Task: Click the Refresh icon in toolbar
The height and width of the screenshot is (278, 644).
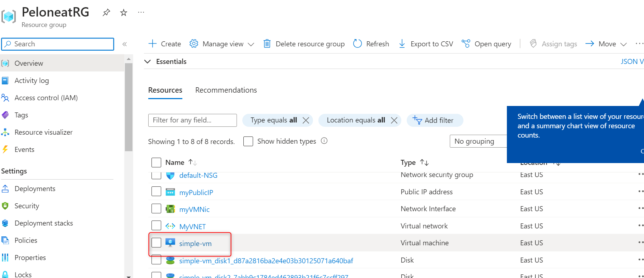Action: click(x=358, y=43)
